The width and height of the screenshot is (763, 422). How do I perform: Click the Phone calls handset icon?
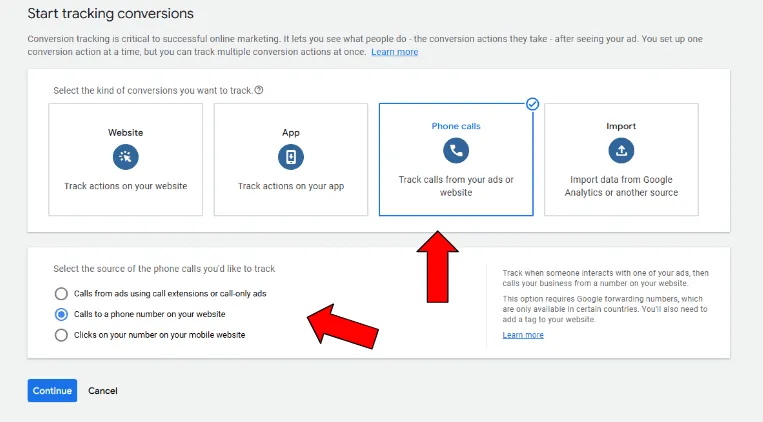point(456,150)
